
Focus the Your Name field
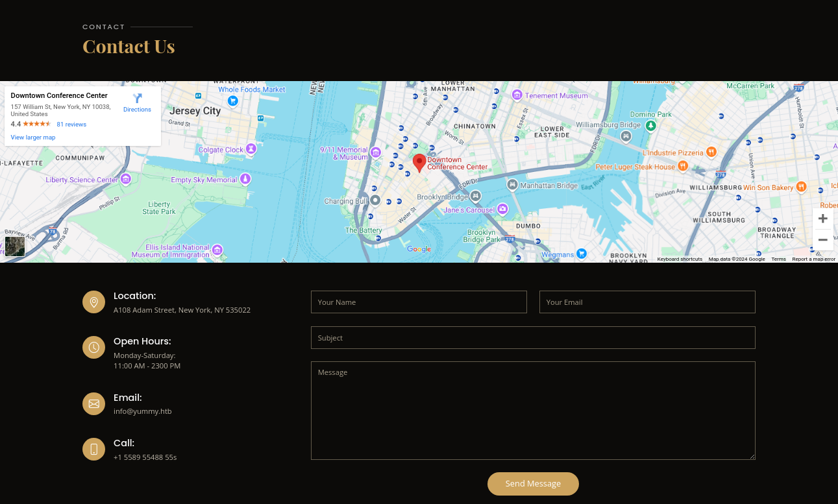coord(419,302)
